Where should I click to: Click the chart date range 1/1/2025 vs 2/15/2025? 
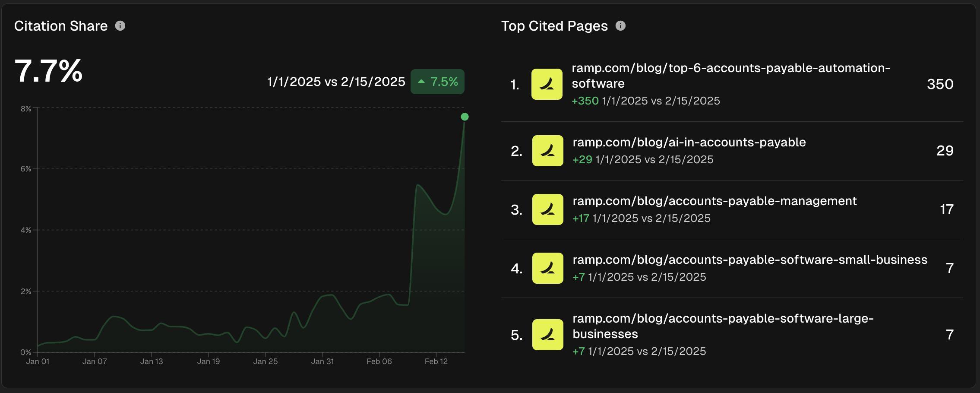tap(336, 82)
